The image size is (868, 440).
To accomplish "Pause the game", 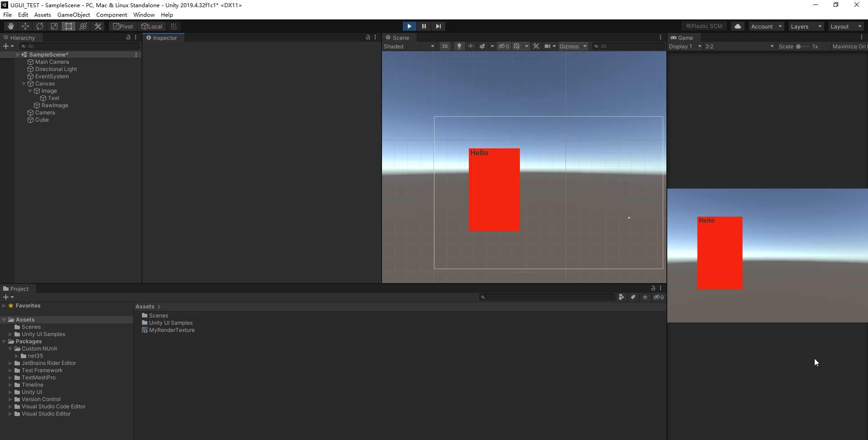I will pos(424,26).
